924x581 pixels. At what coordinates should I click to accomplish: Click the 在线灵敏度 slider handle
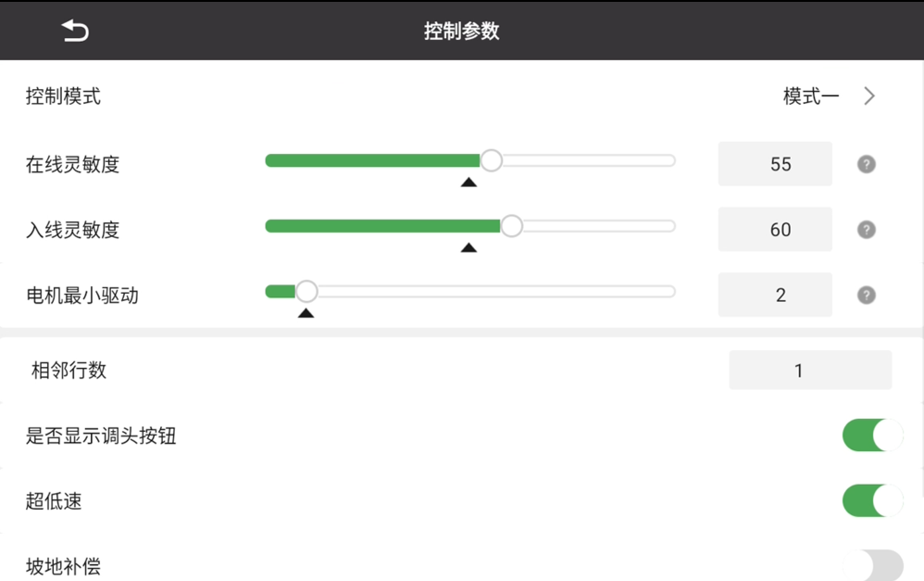[x=491, y=160]
